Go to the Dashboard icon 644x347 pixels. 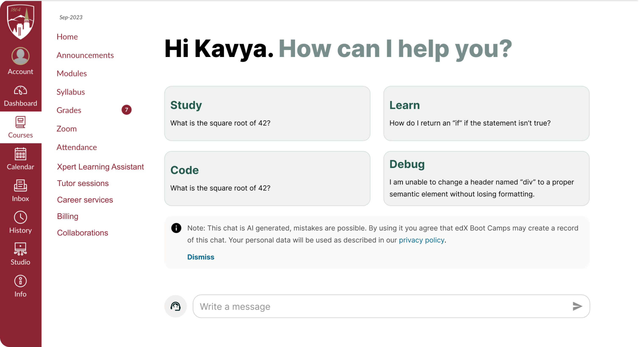21,91
